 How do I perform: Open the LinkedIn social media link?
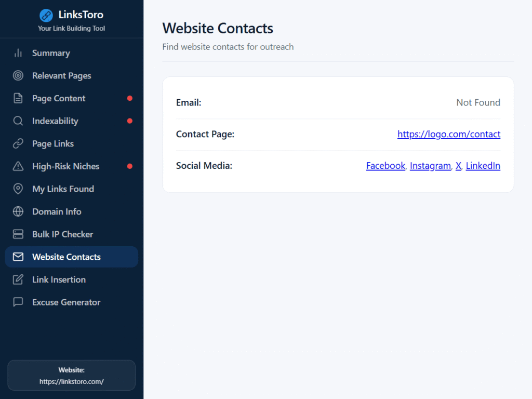pyautogui.click(x=483, y=166)
